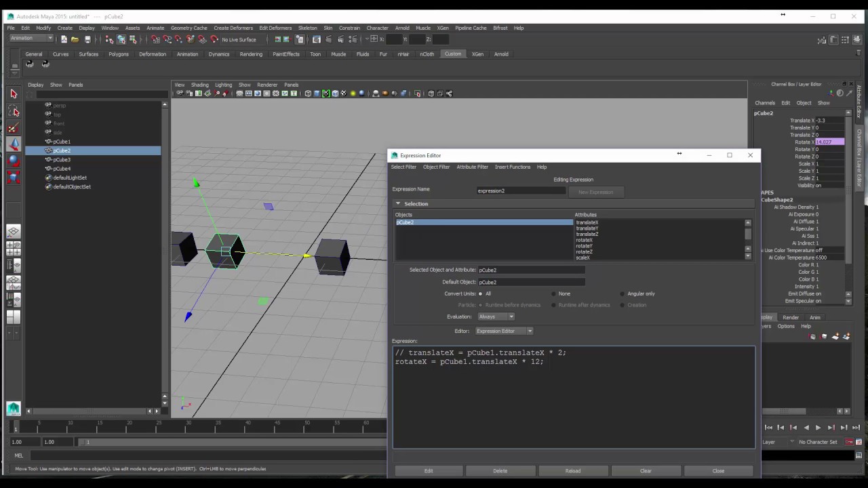Toggle snap to grids magnet icon
Screen dimensions: 868x488
[155, 39]
